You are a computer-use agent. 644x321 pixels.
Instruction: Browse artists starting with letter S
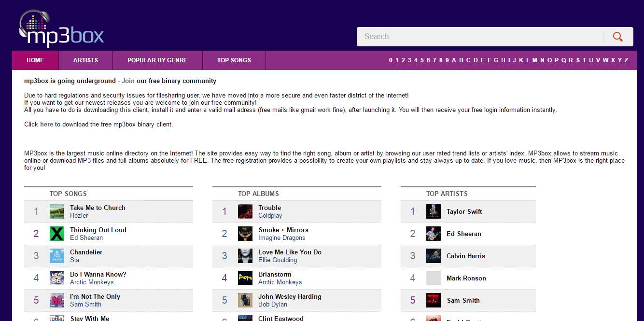tap(577, 60)
